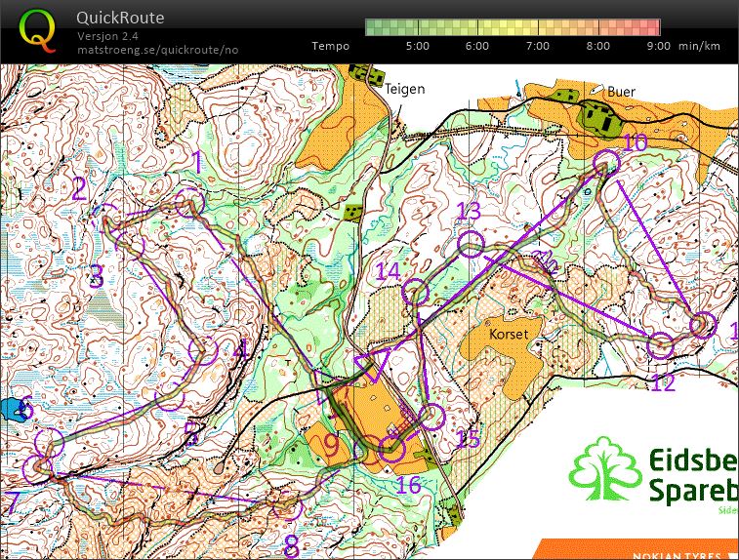This screenshot has height=560, width=739.
Task: Click the Teigen place name
Action: [x=404, y=89]
